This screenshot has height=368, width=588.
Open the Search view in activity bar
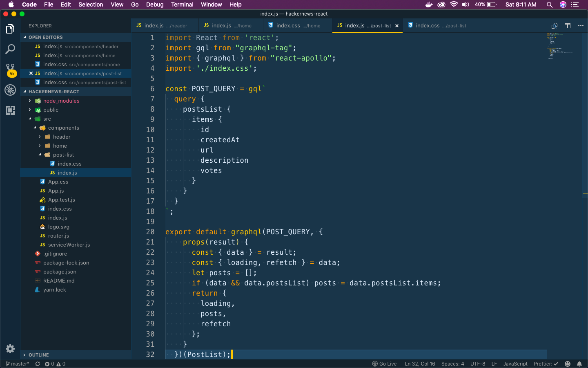[10, 49]
